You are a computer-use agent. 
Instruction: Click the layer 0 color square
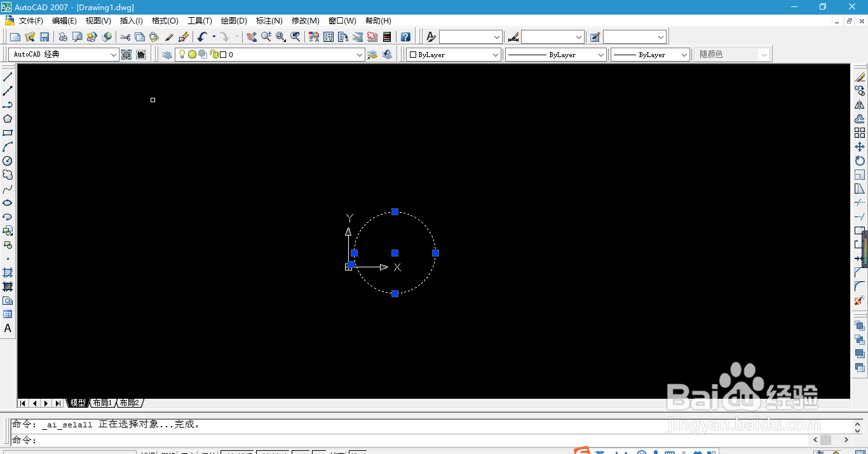(x=223, y=55)
